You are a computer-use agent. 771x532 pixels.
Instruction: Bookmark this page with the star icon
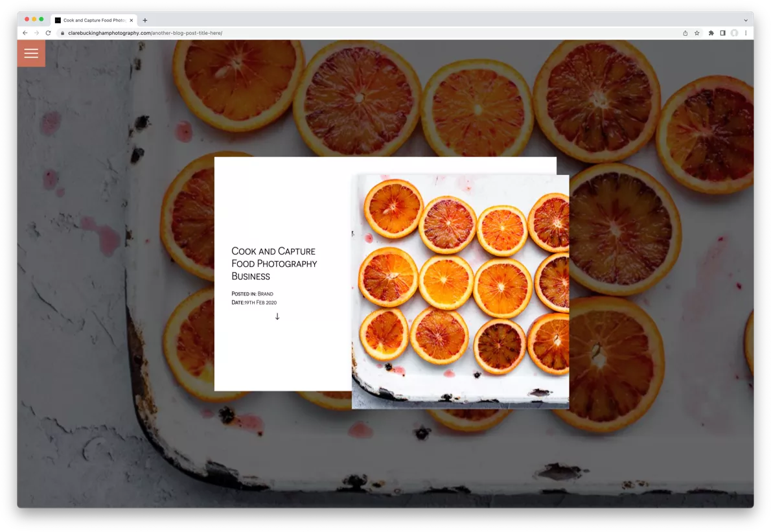[x=696, y=33]
